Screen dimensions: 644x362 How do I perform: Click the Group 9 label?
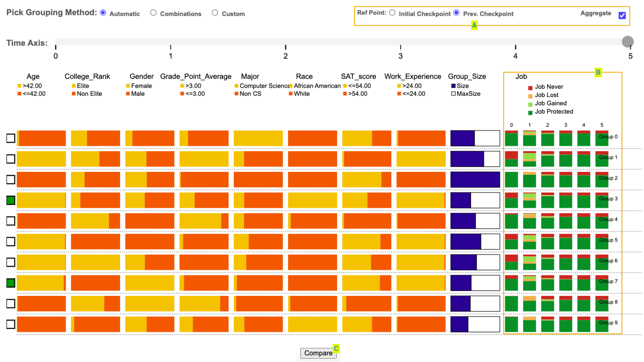pyautogui.click(x=608, y=323)
